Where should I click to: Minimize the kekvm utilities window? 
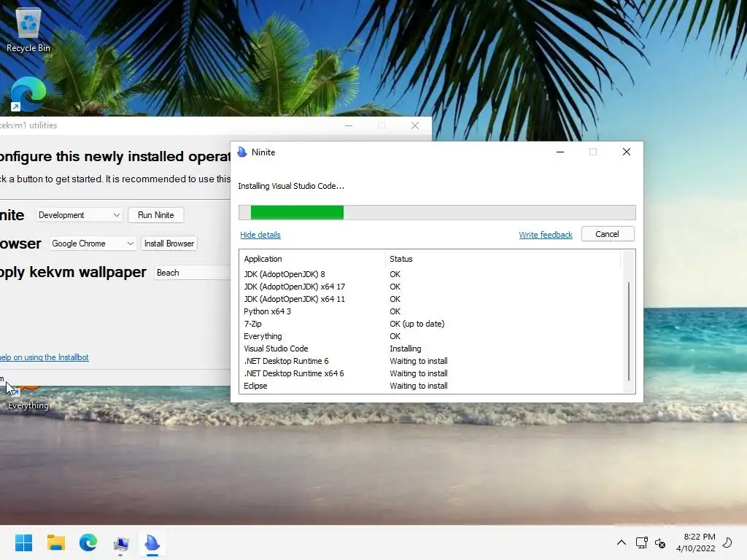pyautogui.click(x=349, y=125)
